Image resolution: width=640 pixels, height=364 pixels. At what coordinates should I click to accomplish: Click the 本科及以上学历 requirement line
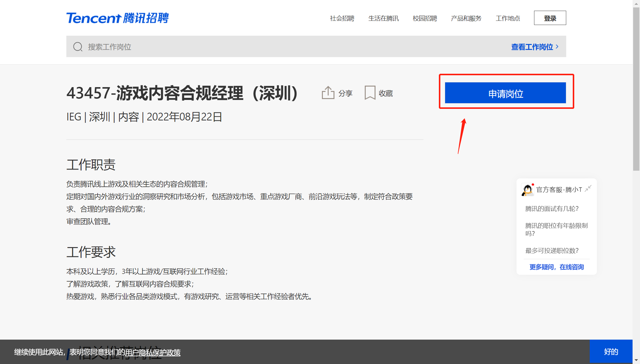click(147, 272)
